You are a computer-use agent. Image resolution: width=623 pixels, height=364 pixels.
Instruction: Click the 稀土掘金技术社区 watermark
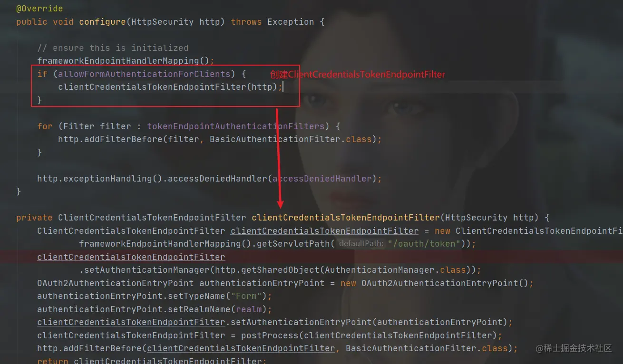[x=574, y=348]
